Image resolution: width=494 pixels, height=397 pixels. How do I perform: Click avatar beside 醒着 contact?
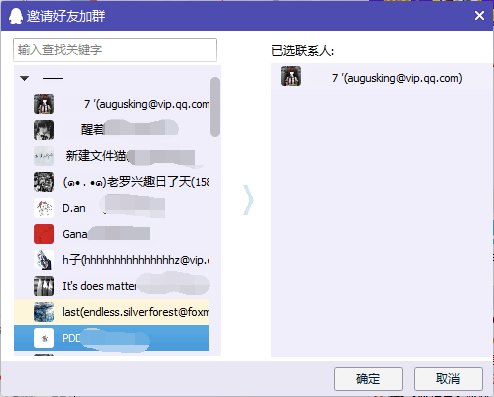tap(44, 130)
